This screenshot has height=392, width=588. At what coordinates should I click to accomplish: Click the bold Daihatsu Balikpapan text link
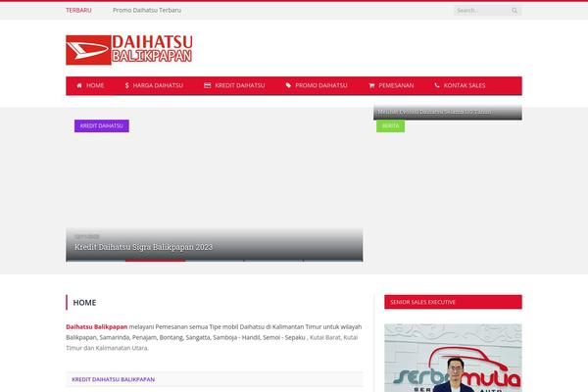97,326
